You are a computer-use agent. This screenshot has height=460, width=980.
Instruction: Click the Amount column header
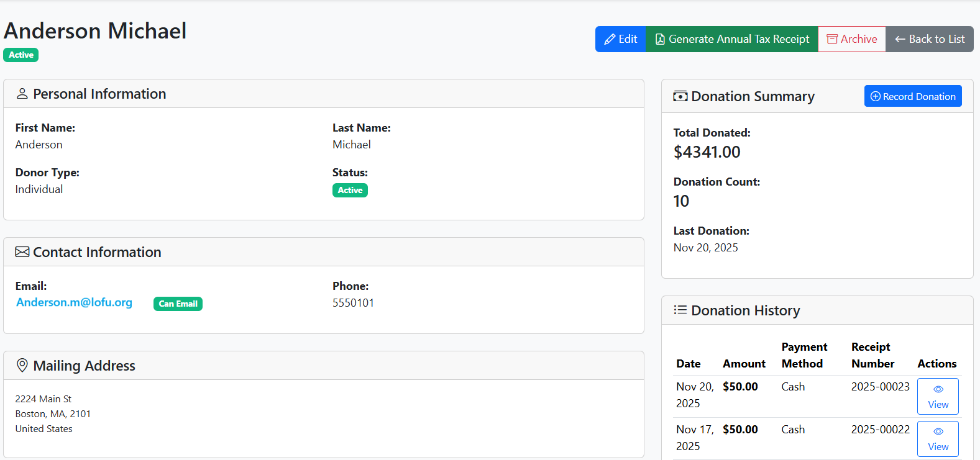744,364
